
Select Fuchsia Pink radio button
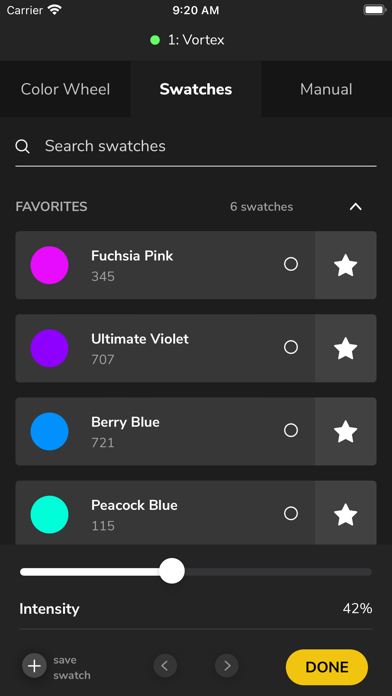tap(291, 265)
